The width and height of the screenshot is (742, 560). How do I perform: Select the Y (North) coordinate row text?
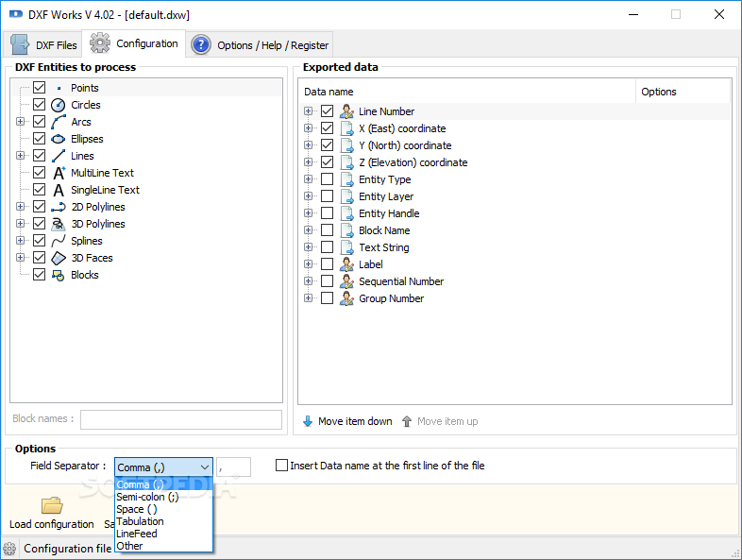tap(405, 145)
